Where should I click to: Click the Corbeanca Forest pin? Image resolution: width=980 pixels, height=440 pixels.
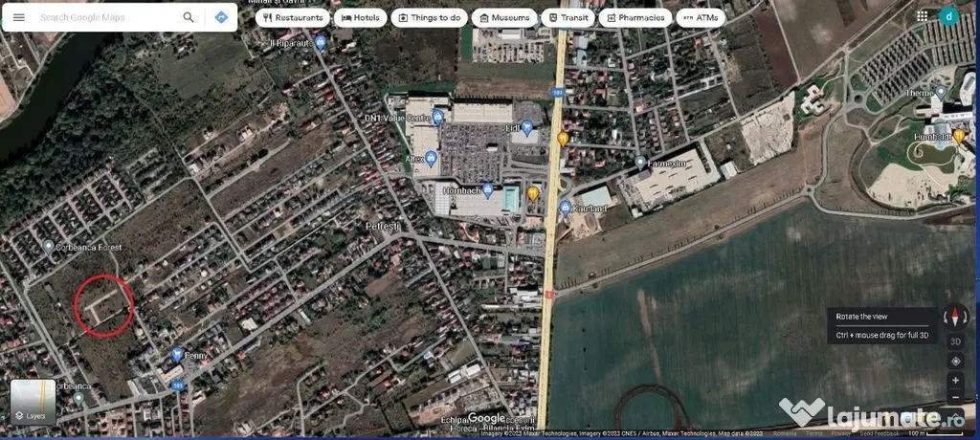coord(48,247)
